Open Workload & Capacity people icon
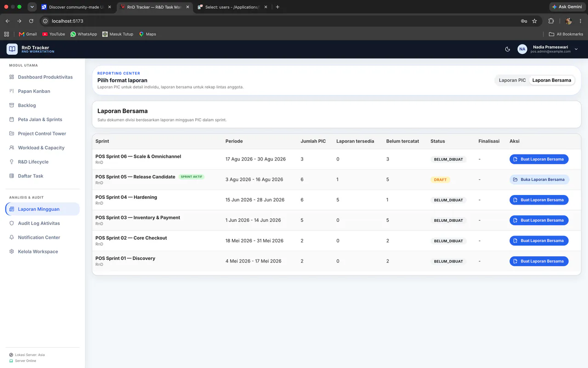The height and width of the screenshot is (368, 588). coord(11,148)
